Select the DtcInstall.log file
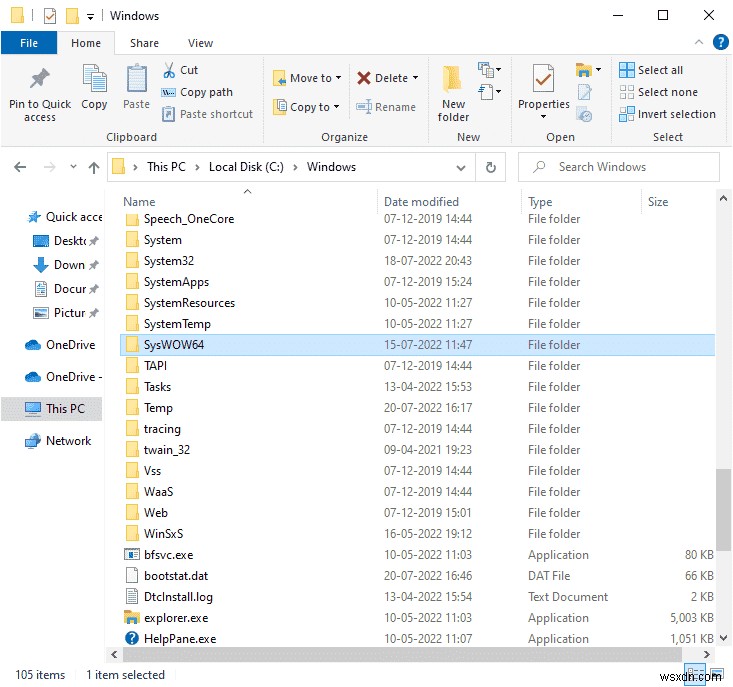The height and width of the screenshot is (687, 733). coord(417,597)
